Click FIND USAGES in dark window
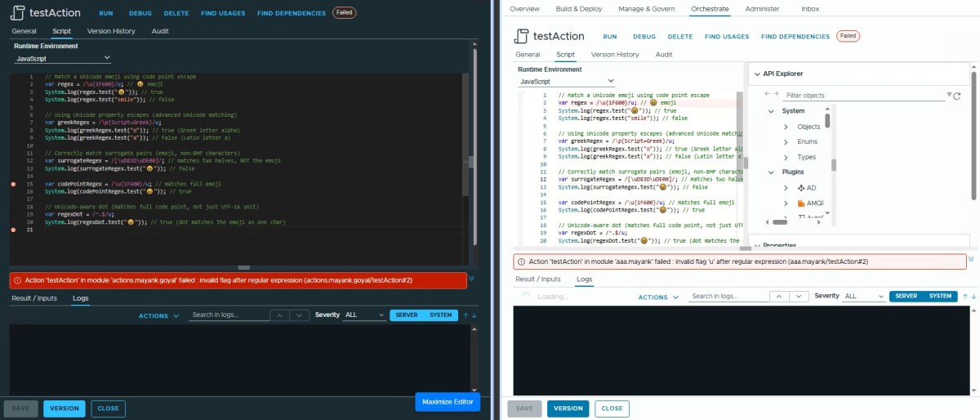Screen dimensions: 980x420 pyautogui.click(x=222, y=13)
